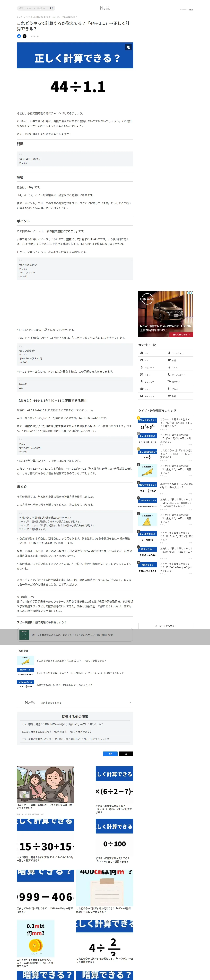The width and height of the screenshot is (210, 980).
Task: Open ranking 2 thumbnail 7×(6÷2−7)+5
Action: (x=148, y=439)
